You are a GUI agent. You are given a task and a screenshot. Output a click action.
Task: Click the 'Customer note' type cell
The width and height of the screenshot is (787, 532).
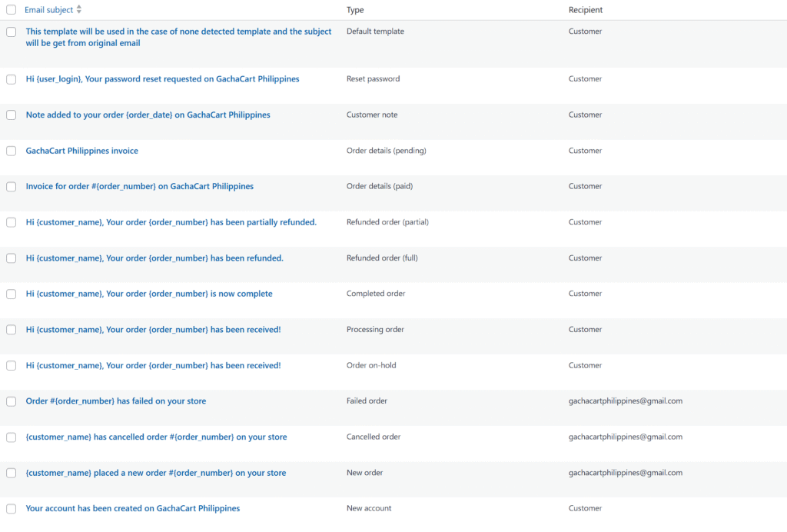pos(372,115)
